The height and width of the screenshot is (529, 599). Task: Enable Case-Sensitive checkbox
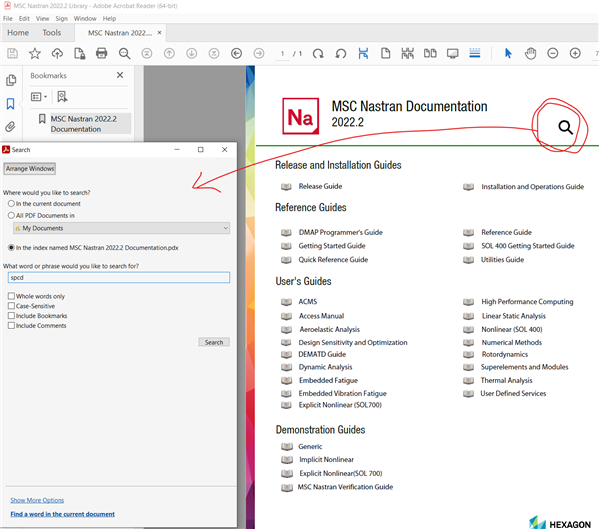click(11, 306)
